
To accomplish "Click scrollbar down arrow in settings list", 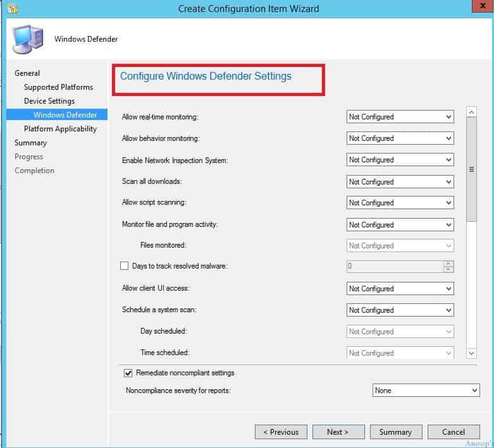I will tap(471, 353).
